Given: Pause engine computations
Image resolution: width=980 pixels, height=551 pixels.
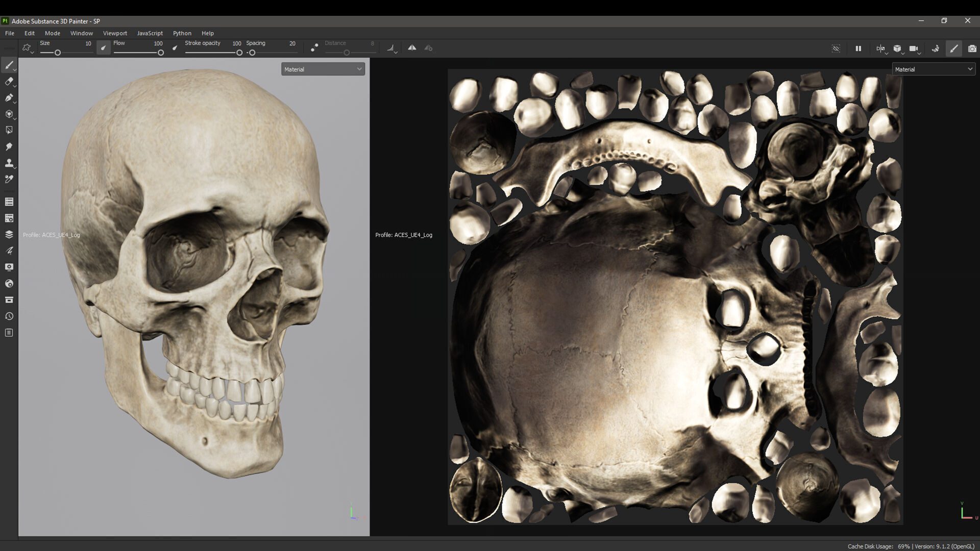Looking at the screenshot, I should pos(859,48).
